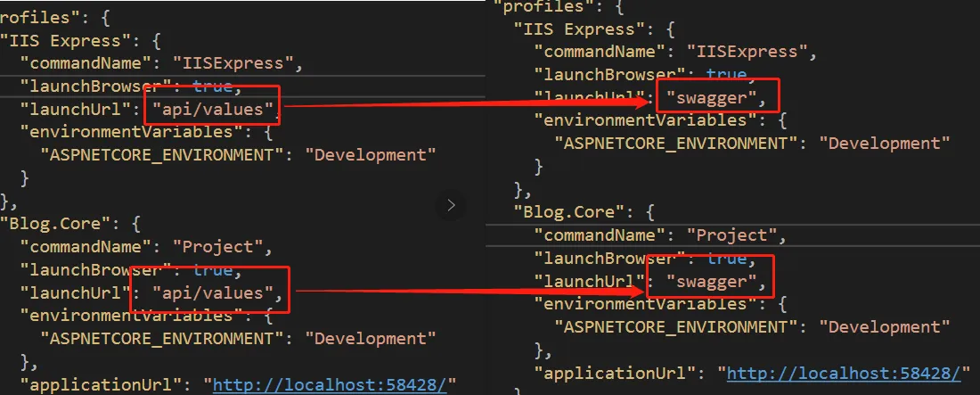This screenshot has width=980, height=395.
Task: Select "api/values" value under Blog.Core profile
Action: point(214,292)
